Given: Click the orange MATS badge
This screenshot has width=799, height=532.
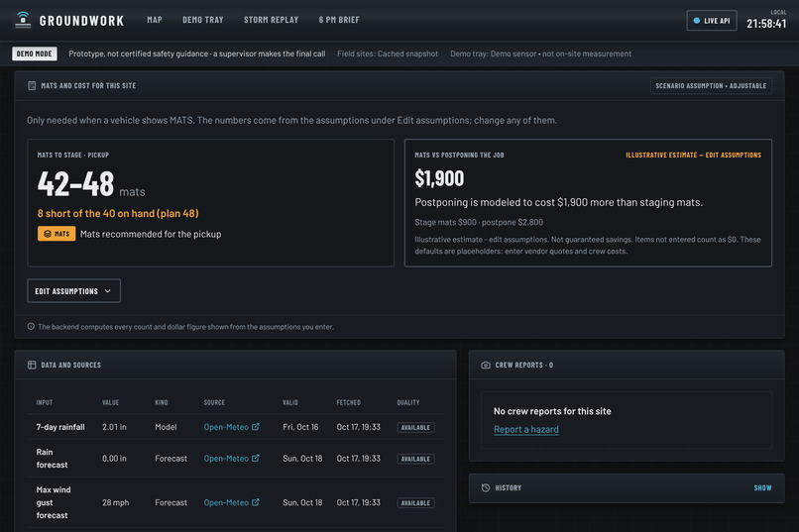Looking at the screenshot, I should (57, 234).
